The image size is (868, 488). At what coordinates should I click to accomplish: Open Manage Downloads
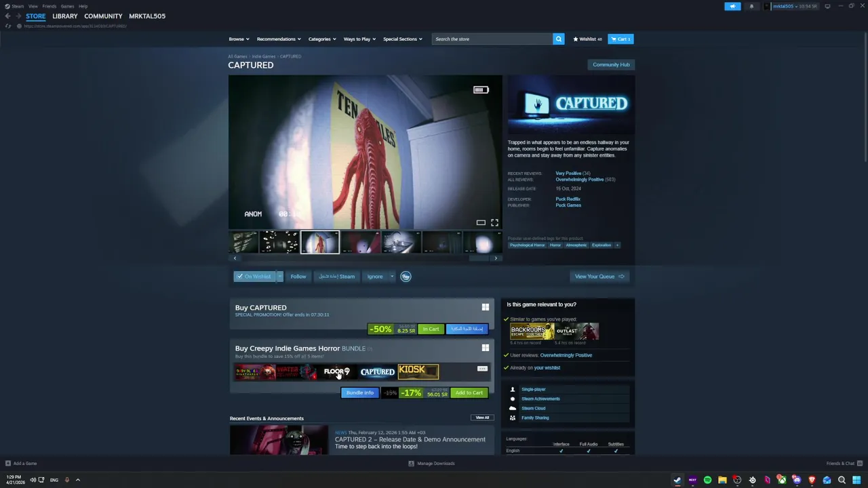pos(431,464)
